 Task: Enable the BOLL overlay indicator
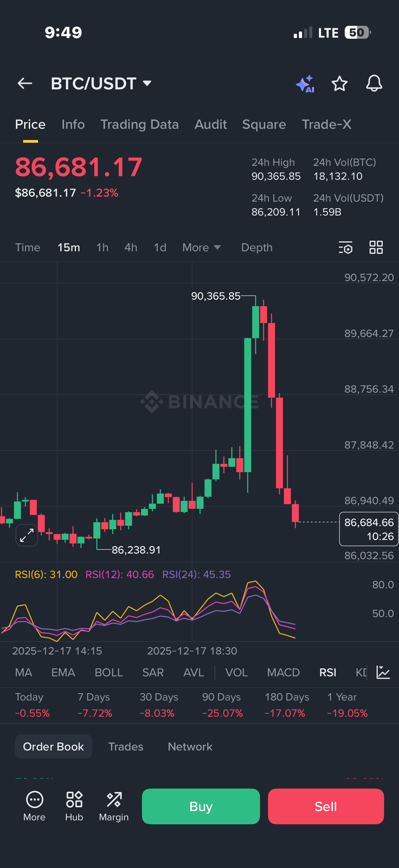tap(109, 673)
